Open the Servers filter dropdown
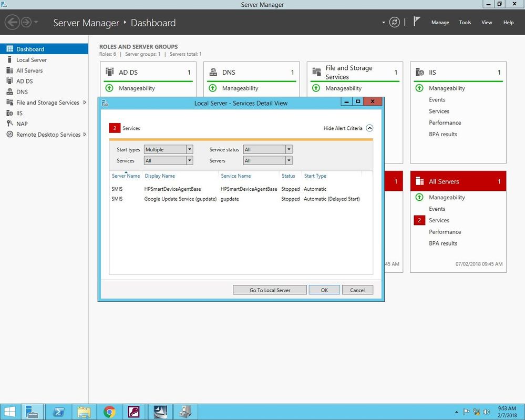This screenshot has width=525, height=420. pos(267,160)
